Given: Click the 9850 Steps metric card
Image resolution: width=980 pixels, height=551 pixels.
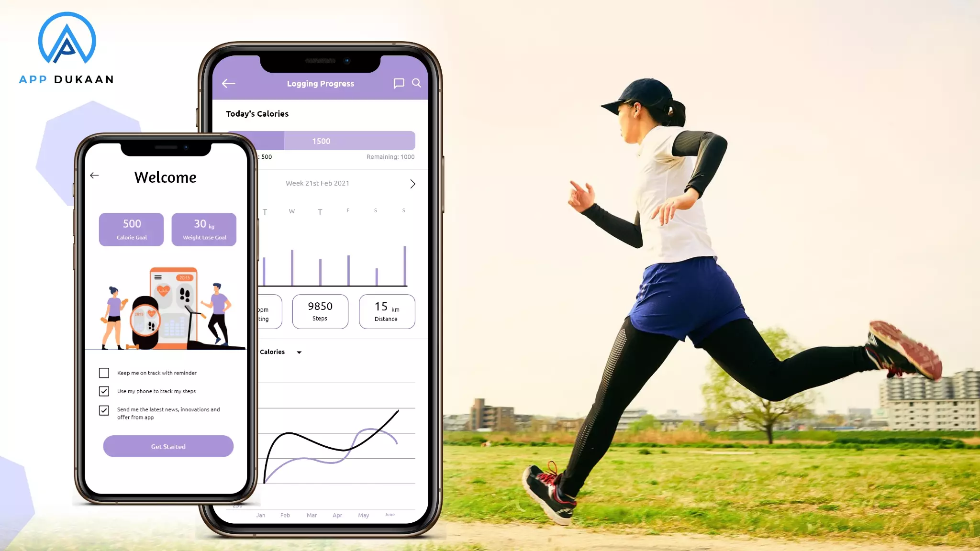Looking at the screenshot, I should pos(320,311).
